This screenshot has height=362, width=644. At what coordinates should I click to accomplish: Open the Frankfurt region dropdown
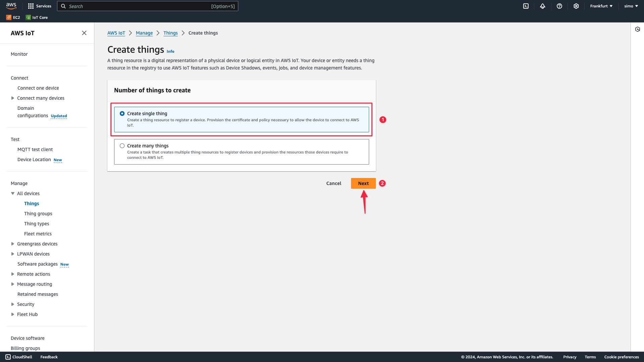601,6
